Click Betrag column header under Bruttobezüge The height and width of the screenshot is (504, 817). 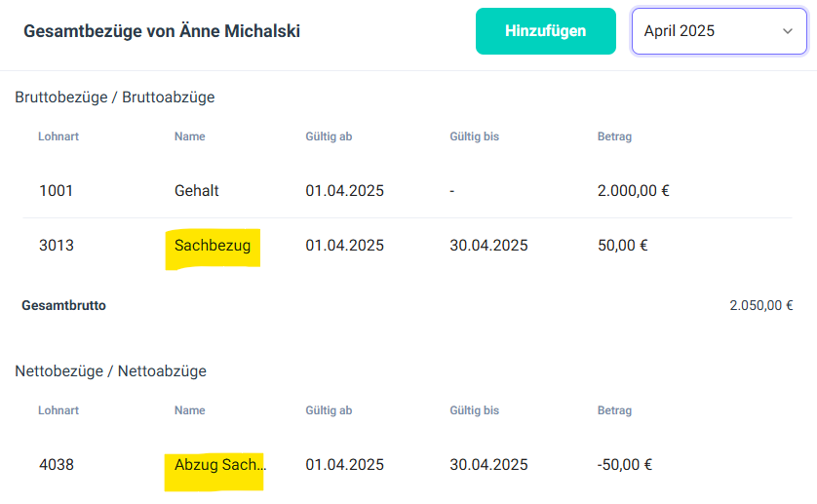614,136
